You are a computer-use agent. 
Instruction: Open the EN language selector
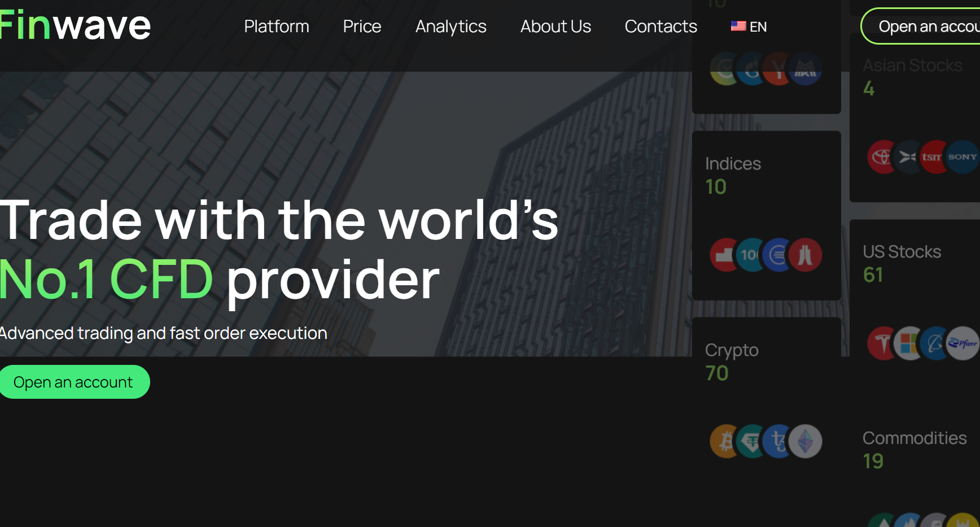(x=758, y=27)
